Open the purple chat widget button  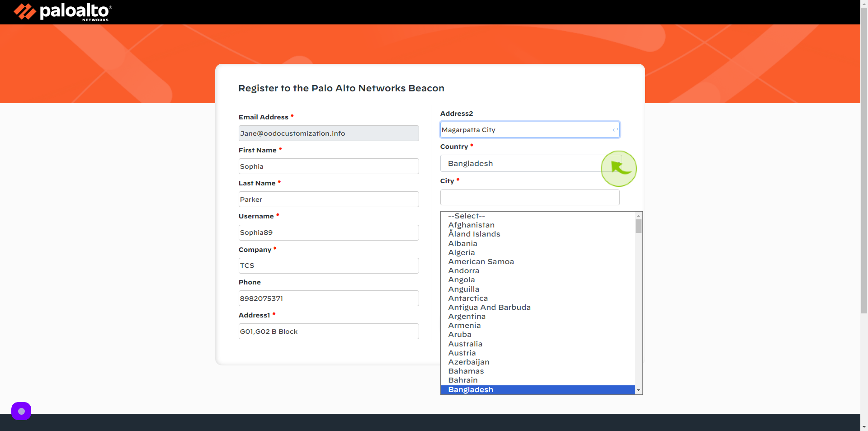[x=21, y=411]
